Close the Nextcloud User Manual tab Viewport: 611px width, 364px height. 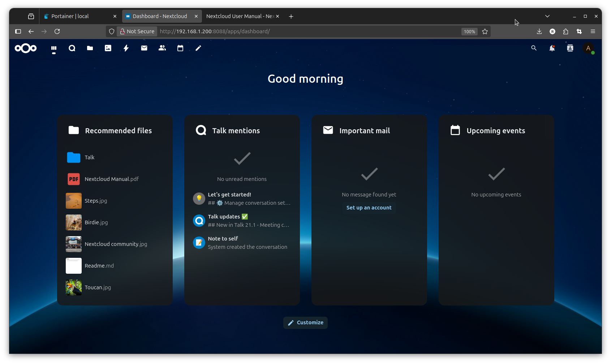[x=277, y=16]
